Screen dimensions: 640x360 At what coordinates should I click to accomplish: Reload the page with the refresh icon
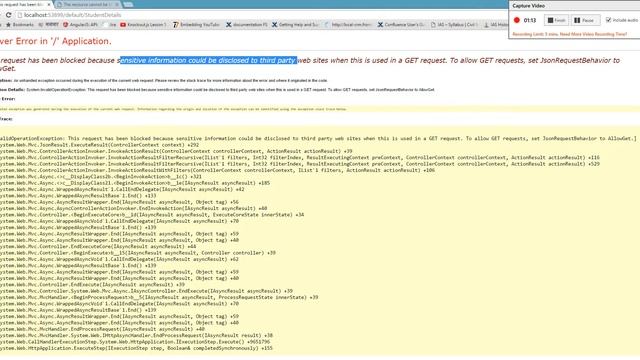click(x=8, y=15)
